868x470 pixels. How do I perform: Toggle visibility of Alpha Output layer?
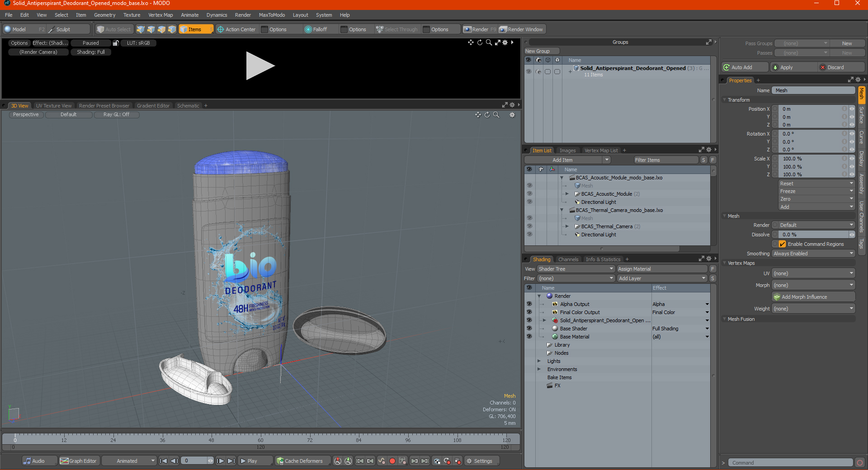pos(529,304)
